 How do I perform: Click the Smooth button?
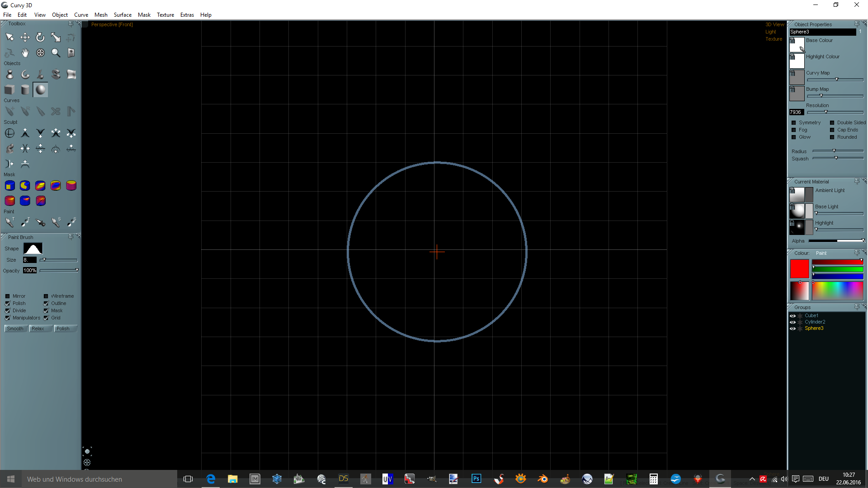pyautogui.click(x=16, y=329)
